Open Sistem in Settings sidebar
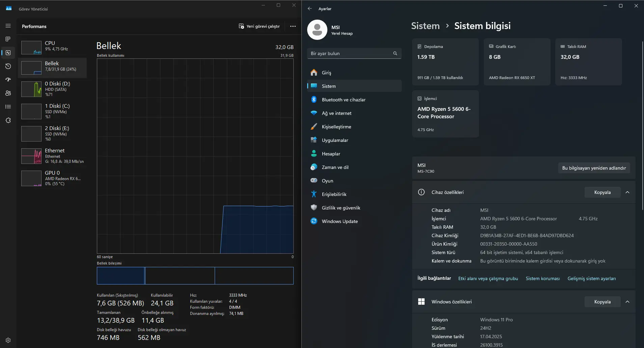This screenshot has height=348, width=644. 354,86
